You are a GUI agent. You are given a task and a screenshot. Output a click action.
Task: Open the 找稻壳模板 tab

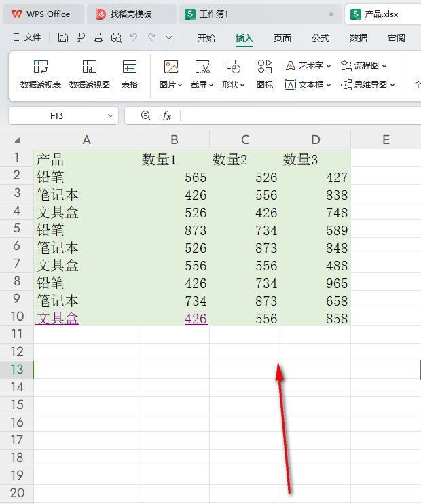click(x=132, y=14)
